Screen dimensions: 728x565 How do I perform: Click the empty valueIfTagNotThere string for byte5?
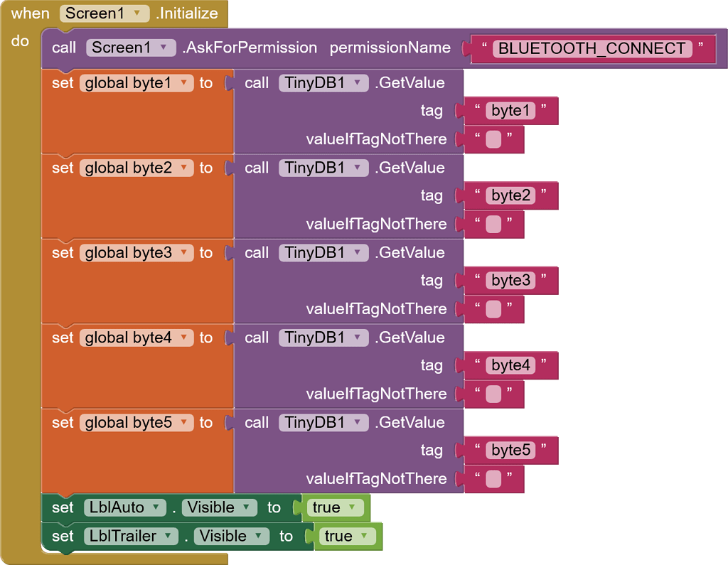493,479
